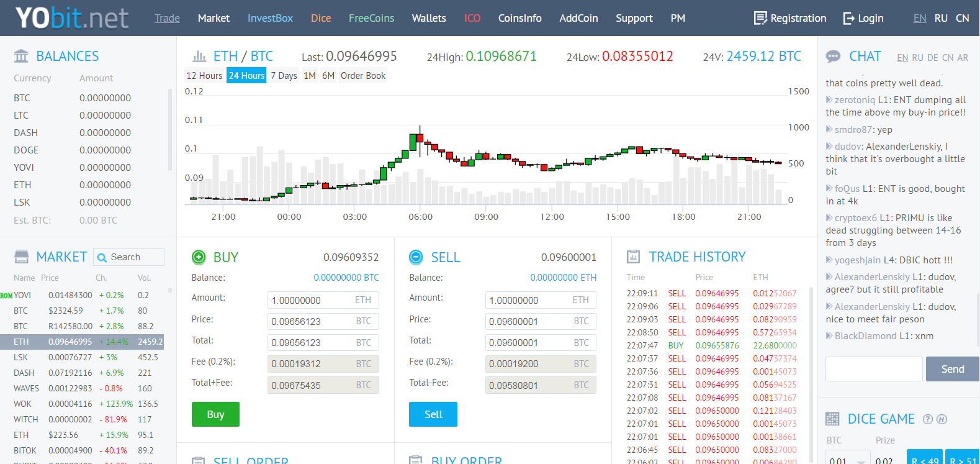Sort the market list by Vol. column
This screenshot has height=464, width=980.
[x=144, y=278]
